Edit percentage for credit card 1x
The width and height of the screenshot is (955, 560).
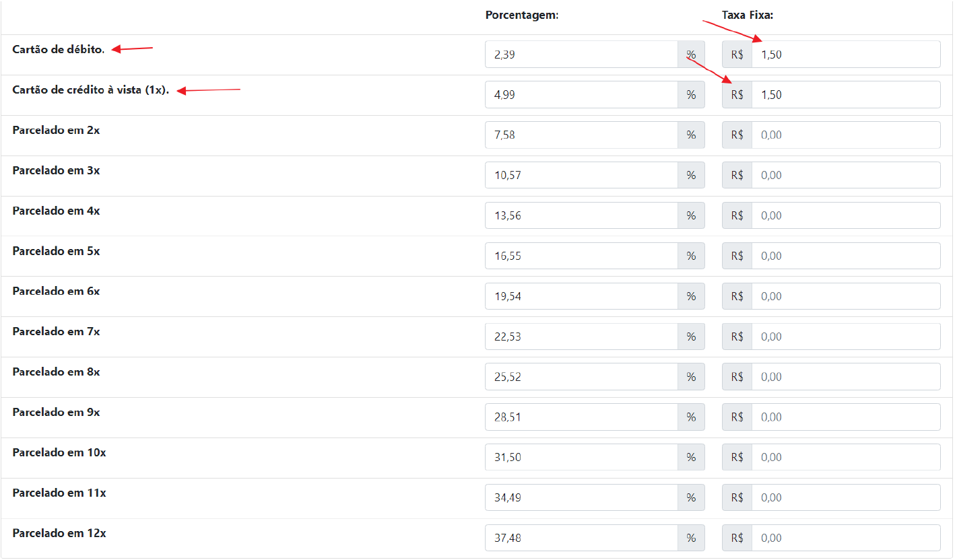[581, 95]
